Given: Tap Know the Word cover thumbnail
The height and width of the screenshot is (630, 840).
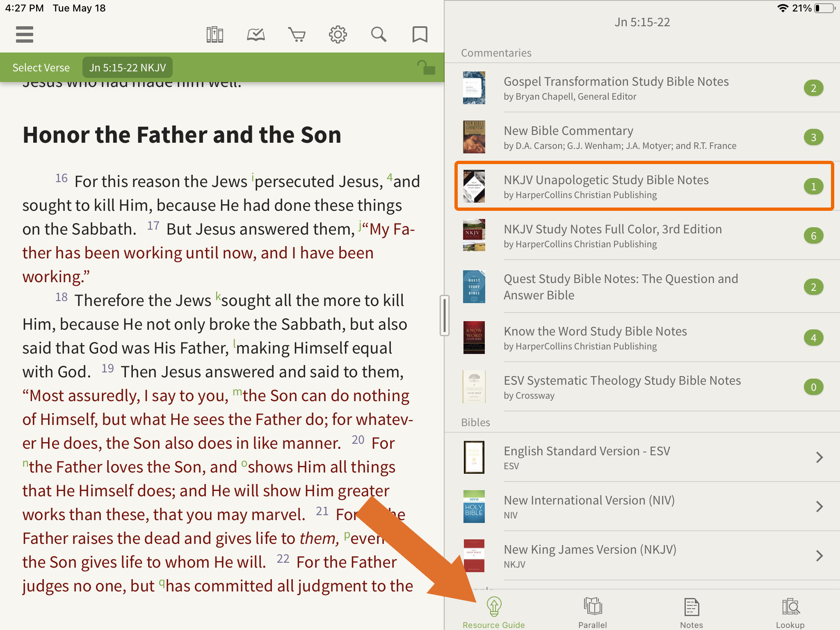Looking at the screenshot, I should [x=474, y=338].
